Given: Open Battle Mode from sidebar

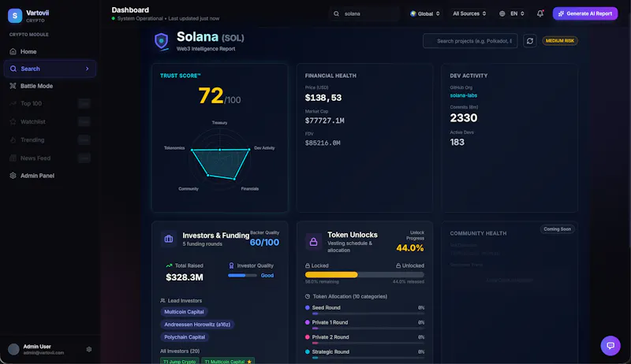Looking at the screenshot, I should pyautogui.click(x=50, y=86).
